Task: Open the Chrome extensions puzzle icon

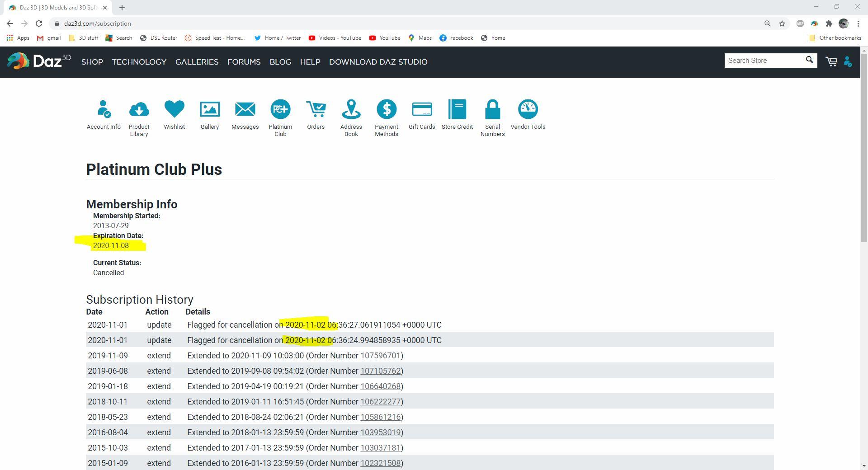Action: point(829,23)
